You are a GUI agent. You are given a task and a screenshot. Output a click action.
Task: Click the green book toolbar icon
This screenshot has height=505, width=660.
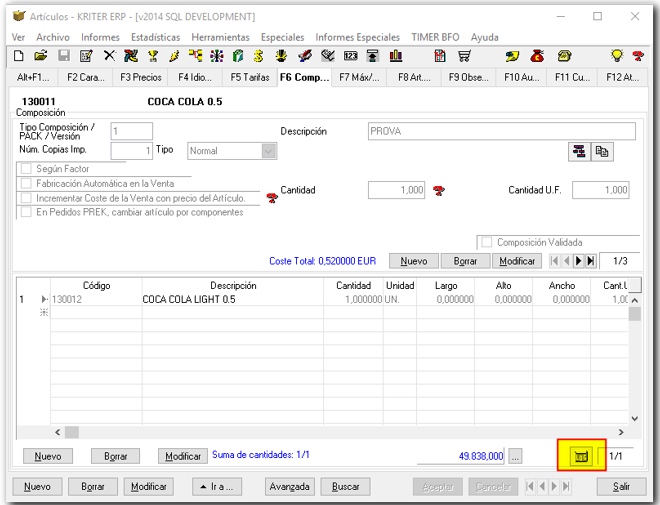pos(238,56)
